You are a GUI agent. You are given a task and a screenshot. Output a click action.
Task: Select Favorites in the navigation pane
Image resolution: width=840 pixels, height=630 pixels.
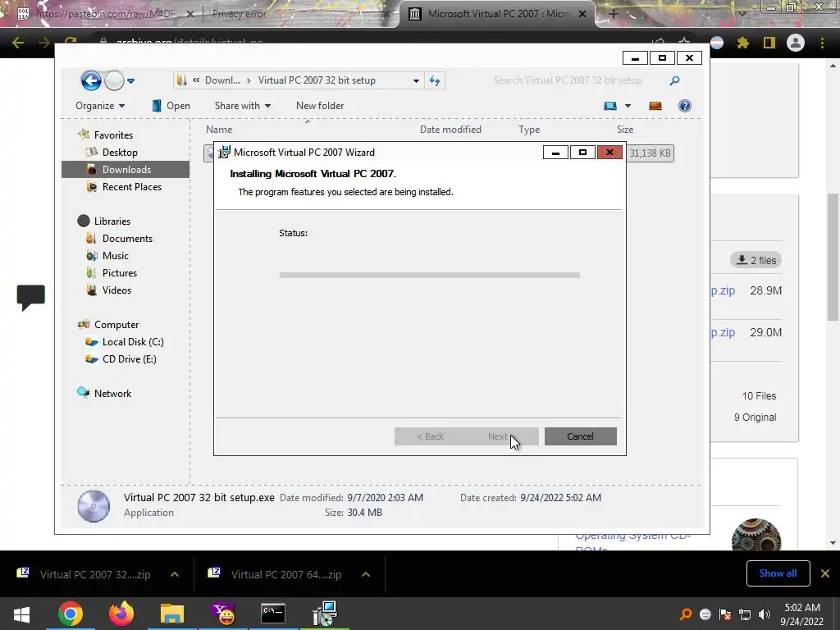coord(113,135)
